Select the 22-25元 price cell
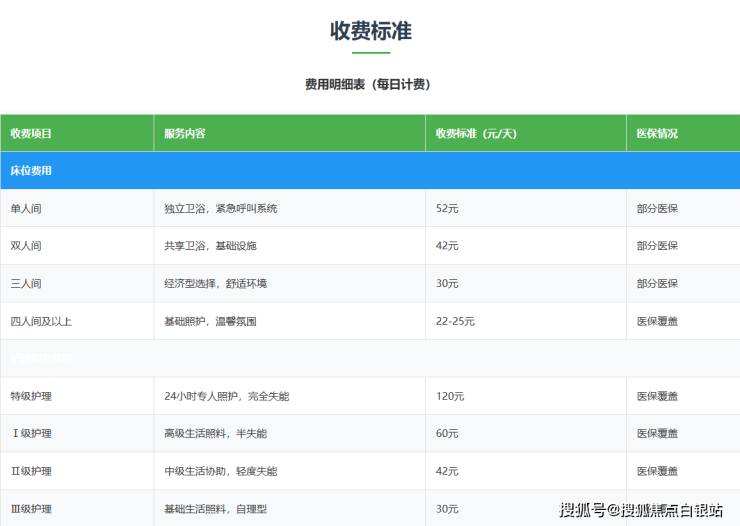The image size is (740, 526). tap(455, 322)
